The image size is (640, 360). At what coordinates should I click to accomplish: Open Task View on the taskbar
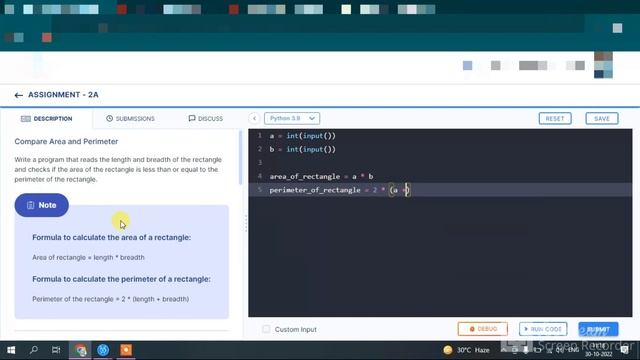click(x=56, y=350)
